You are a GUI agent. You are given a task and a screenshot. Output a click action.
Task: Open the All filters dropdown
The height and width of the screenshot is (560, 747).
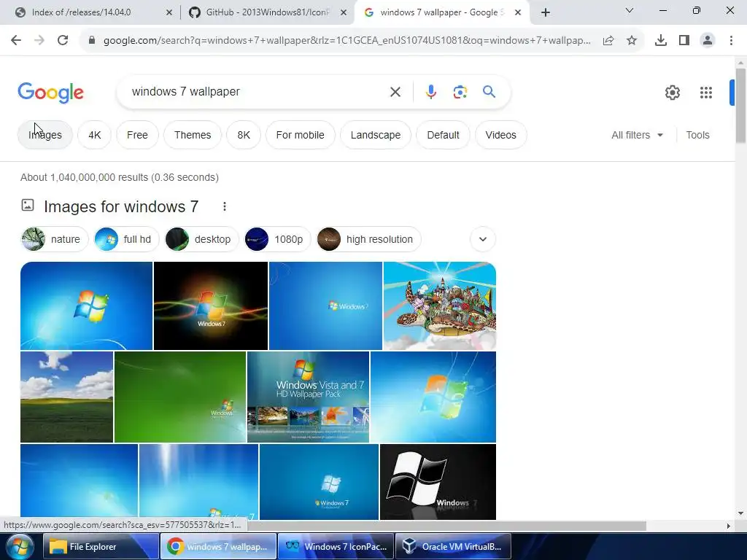637,135
